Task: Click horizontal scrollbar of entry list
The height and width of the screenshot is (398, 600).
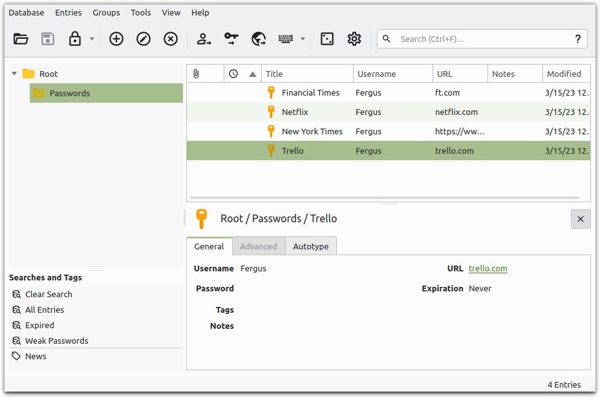Action: pyautogui.click(x=385, y=198)
